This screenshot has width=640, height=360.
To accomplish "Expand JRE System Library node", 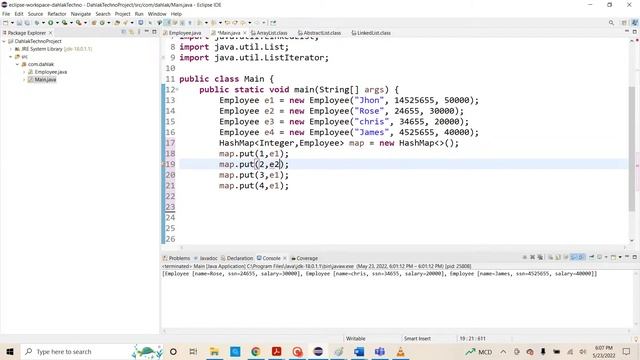I will [11, 49].
